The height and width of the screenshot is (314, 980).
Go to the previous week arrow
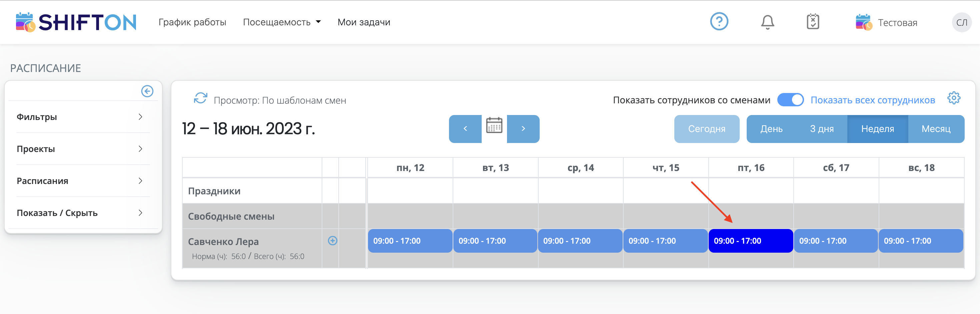click(x=465, y=129)
